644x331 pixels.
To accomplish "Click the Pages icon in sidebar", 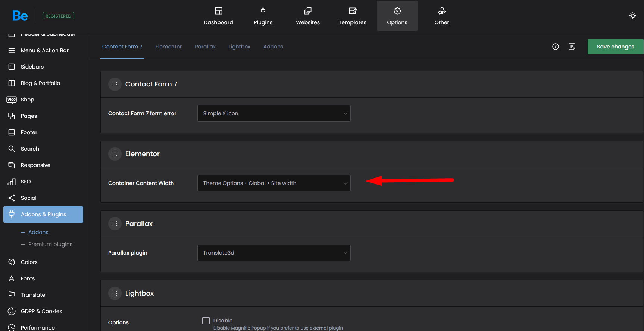I will tap(12, 116).
